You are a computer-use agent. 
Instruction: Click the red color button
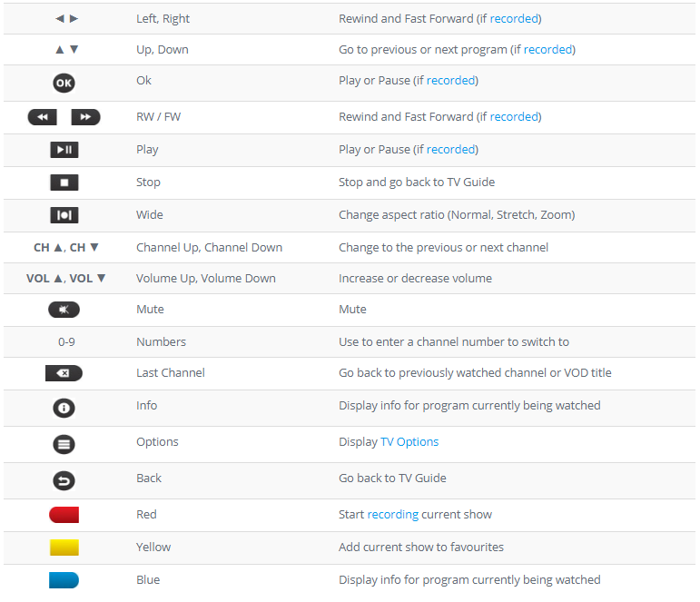tap(64, 515)
